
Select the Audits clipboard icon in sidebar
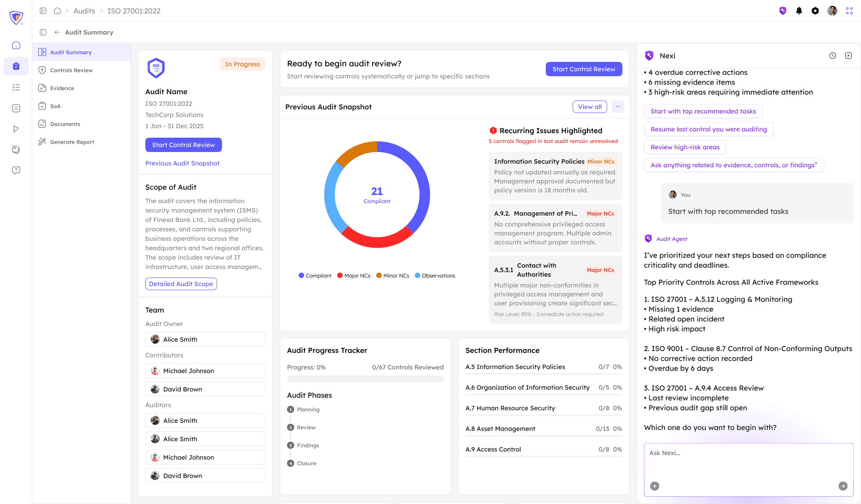coord(16,66)
